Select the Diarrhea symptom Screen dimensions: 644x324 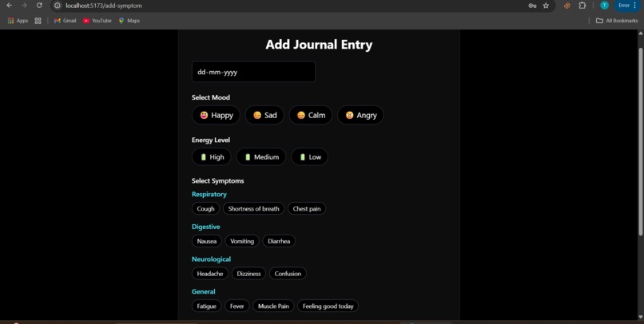click(x=279, y=241)
